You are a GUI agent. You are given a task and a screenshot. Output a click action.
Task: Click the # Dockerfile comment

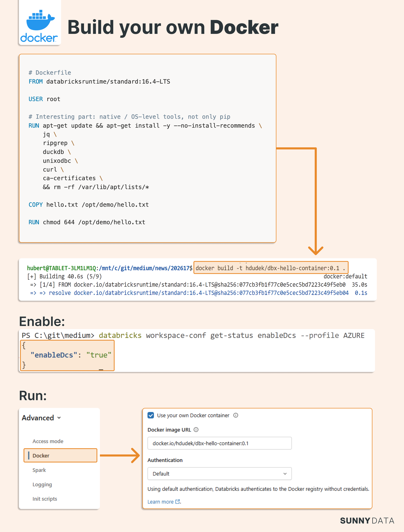50,73
